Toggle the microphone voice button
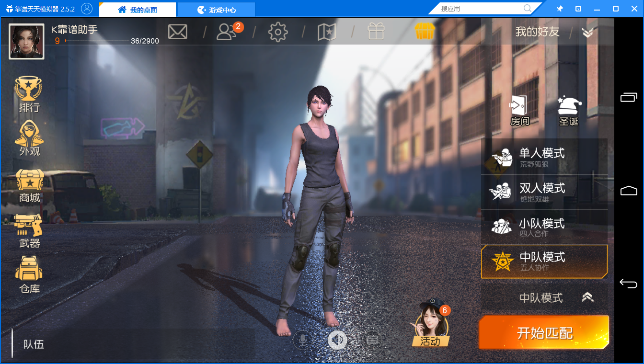This screenshot has height=364, width=644. pyautogui.click(x=302, y=340)
